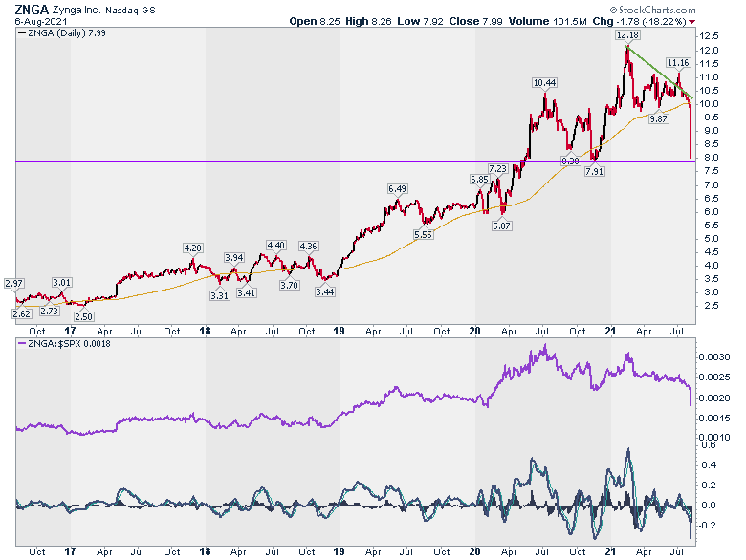Click the 6-Aug-2021 chart date
This screenshot has height=560, width=746.
(x=41, y=22)
